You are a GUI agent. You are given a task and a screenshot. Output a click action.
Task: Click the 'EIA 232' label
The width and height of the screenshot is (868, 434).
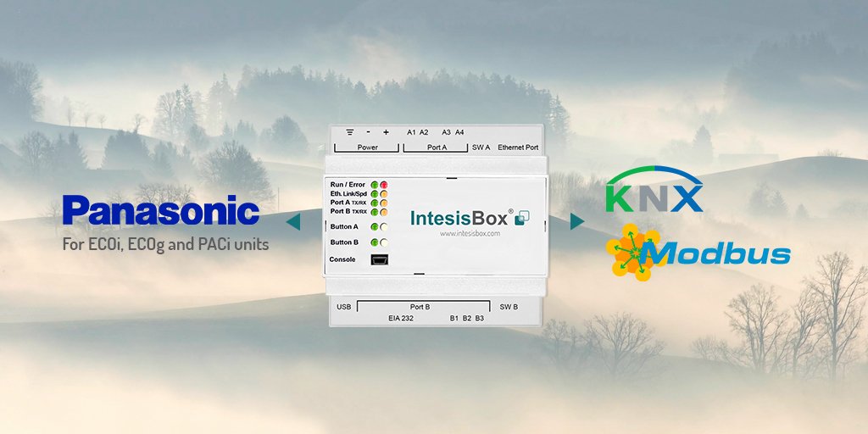401,319
